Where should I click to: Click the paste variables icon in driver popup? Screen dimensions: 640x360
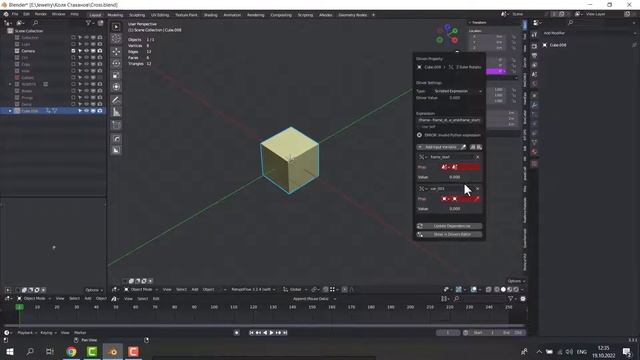point(479,147)
